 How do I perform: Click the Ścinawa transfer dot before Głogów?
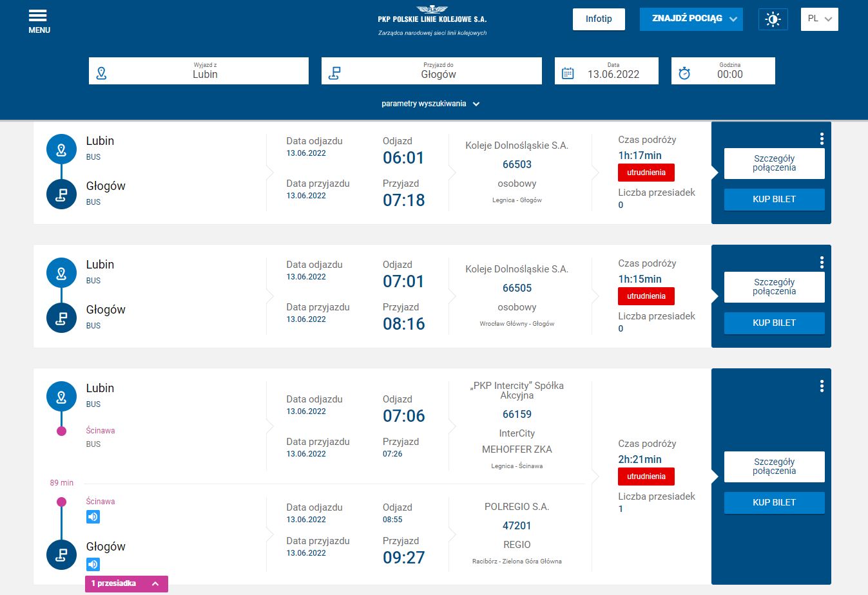tap(61, 502)
